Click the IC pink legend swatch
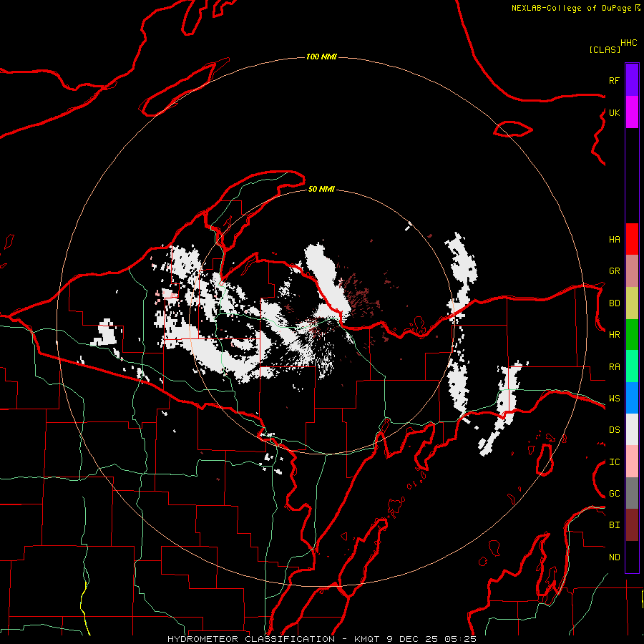This screenshot has height=644, width=644. click(632, 462)
